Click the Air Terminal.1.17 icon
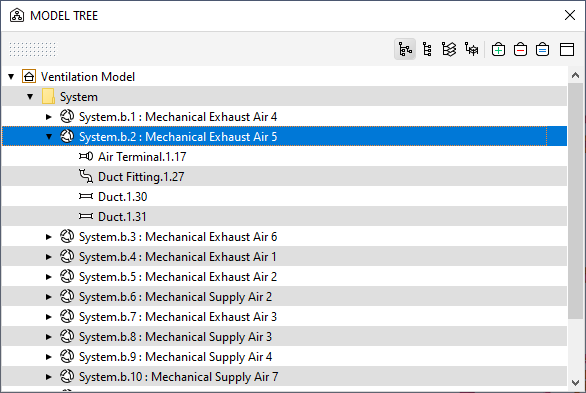Image resolution: width=586 pixels, height=393 pixels. [x=86, y=156]
